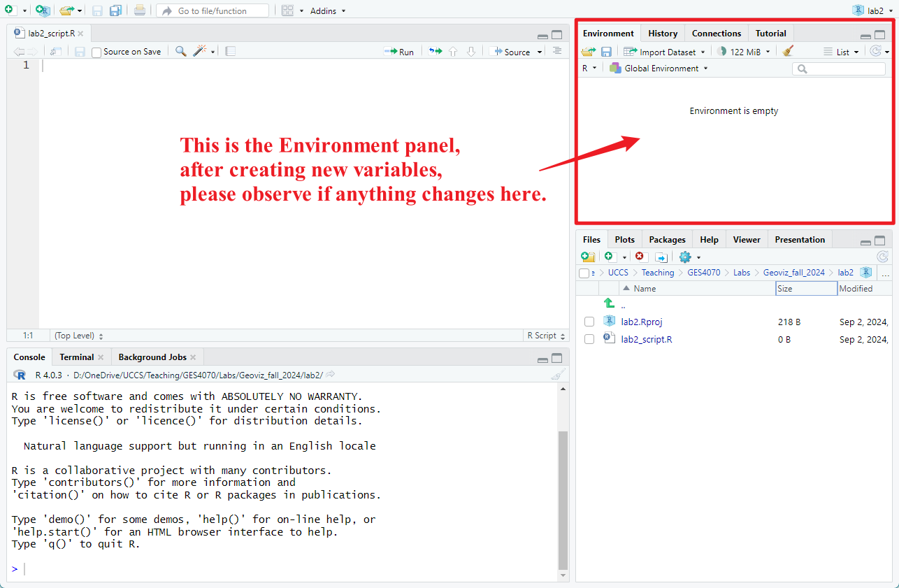Image resolution: width=899 pixels, height=588 pixels.
Task: Switch environment view using the List dropdown
Action: pyautogui.click(x=841, y=52)
